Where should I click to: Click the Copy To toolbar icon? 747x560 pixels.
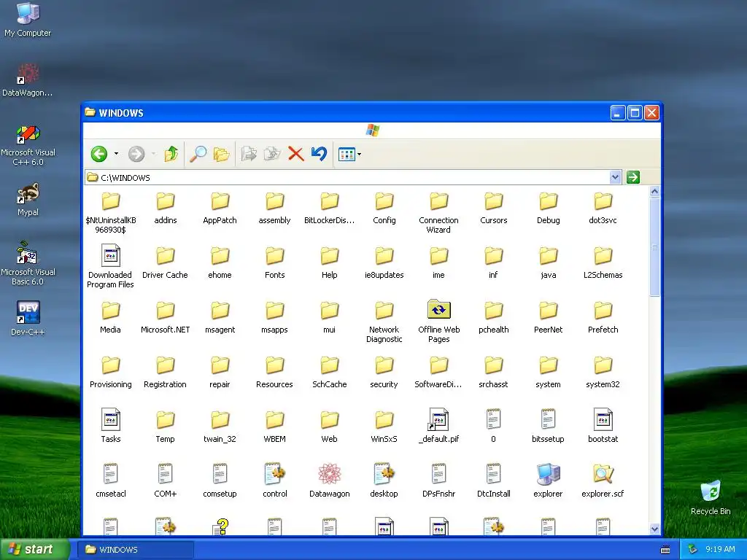272,154
